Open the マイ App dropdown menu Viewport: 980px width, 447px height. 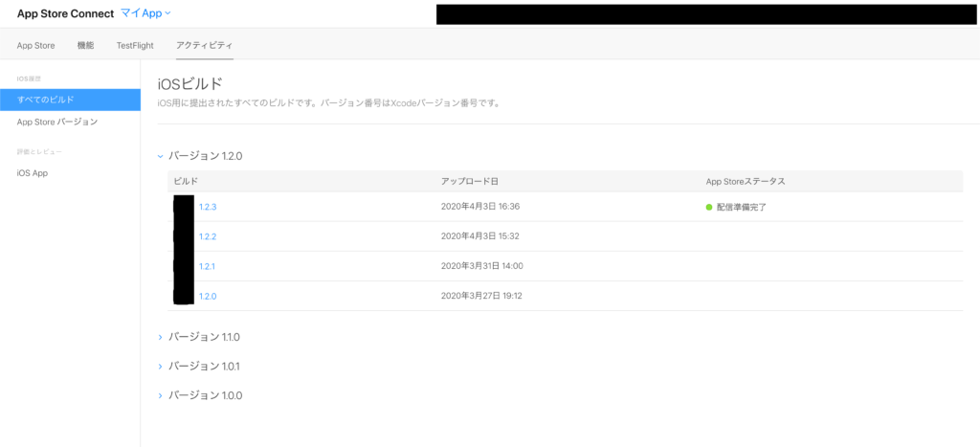pyautogui.click(x=145, y=13)
